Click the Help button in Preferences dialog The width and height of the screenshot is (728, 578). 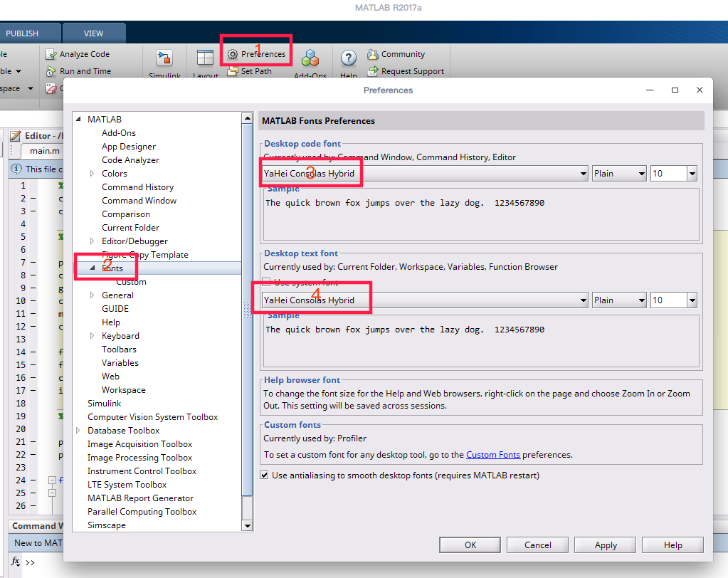[672, 545]
